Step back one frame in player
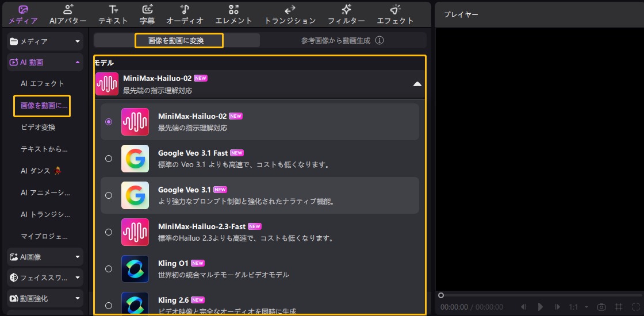This screenshot has height=316, width=644. pyautogui.click(x=524, y=307)
